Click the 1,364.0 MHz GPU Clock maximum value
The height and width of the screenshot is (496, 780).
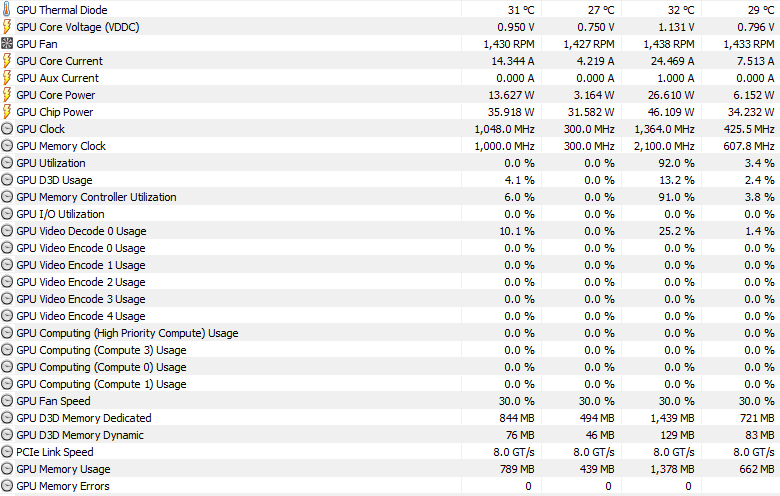[x=664, y=129]
